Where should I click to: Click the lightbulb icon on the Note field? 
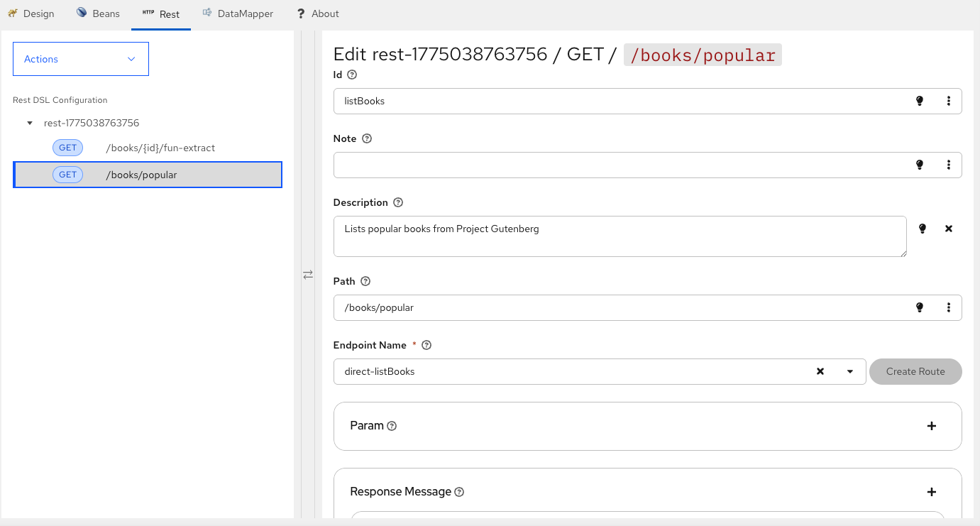pos(920,165)
